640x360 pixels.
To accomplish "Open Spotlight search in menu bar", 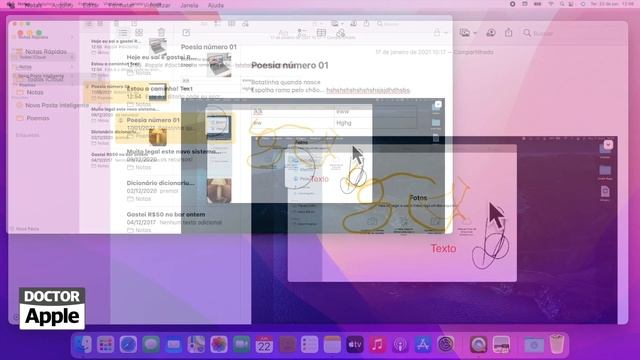I will coord(562,4).
